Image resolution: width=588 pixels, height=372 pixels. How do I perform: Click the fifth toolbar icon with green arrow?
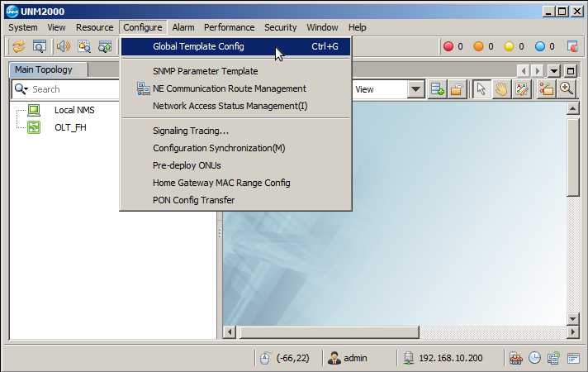pos(105,46)
